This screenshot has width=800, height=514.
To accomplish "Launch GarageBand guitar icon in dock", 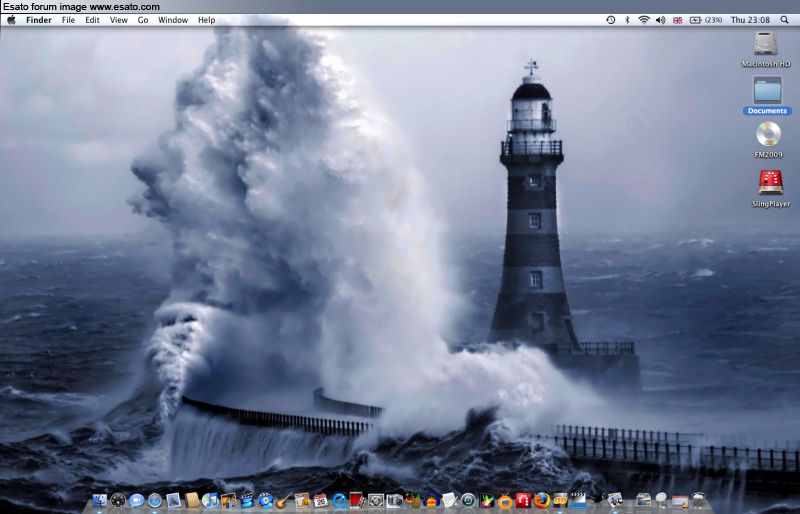I will [283, 500].
